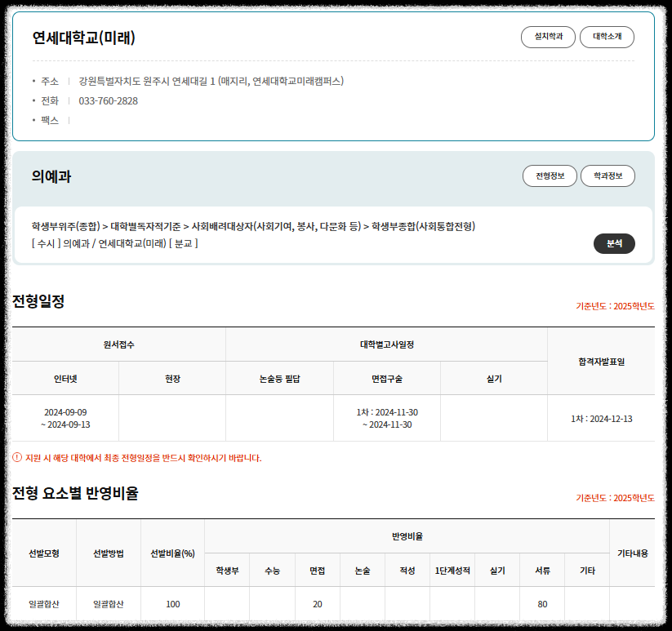Click the date cell 2024-09-09 ~ 2024-09-13

click(x=65, y=418)
